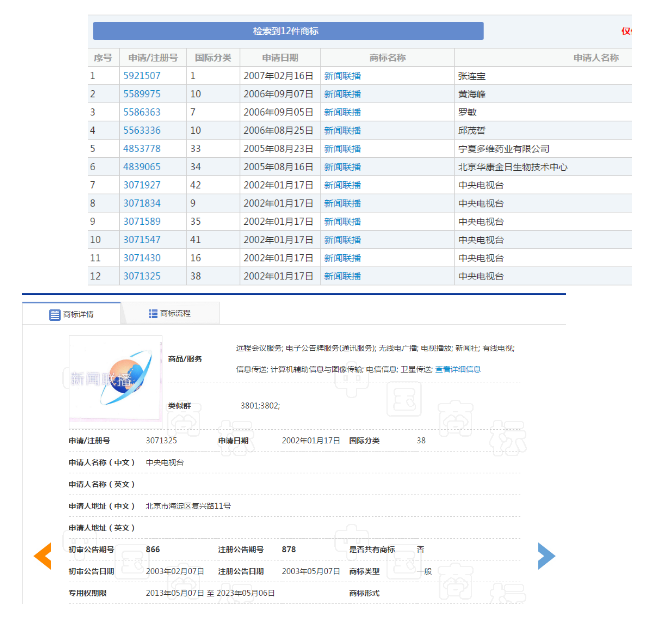Open registration number 3071547

[142, 240]
